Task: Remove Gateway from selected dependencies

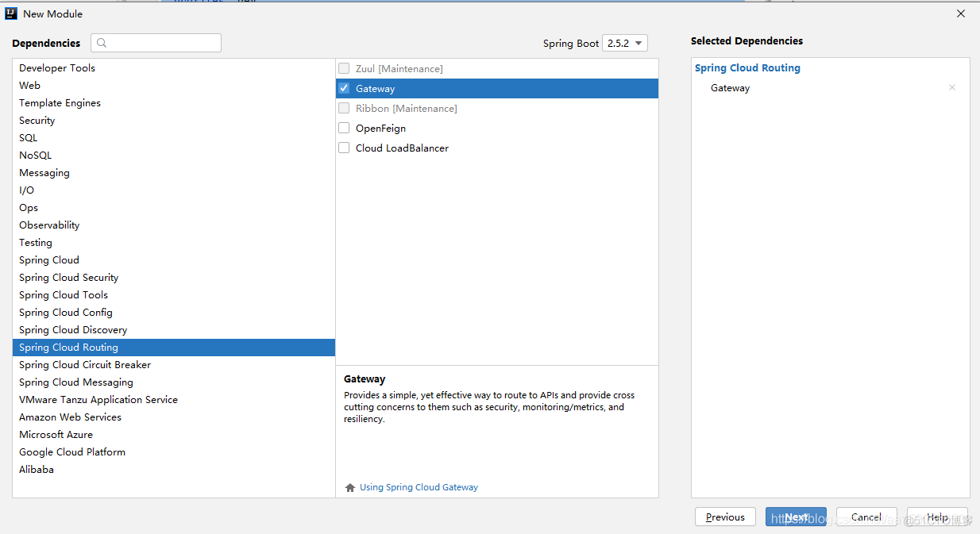Action: [952, 88]
